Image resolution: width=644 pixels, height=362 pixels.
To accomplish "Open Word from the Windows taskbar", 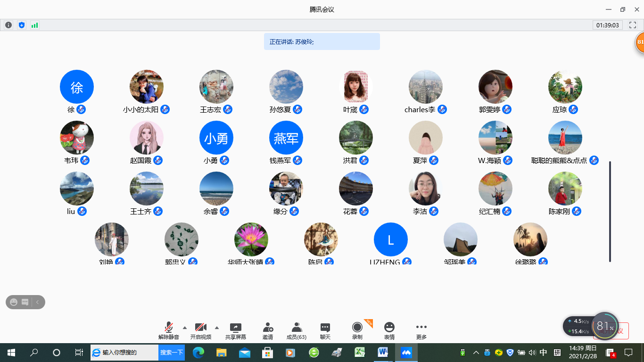I will point(383,353).
